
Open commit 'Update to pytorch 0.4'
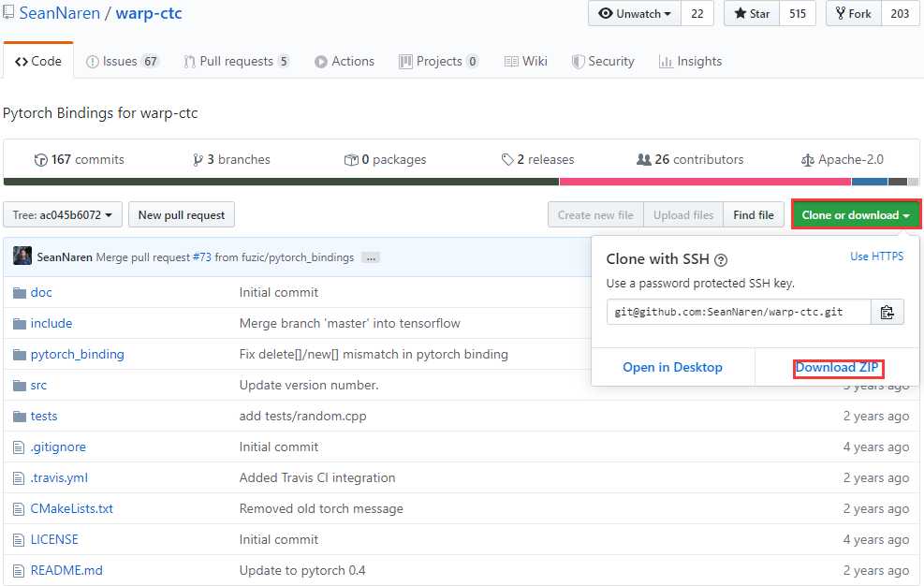coord(302,570)
